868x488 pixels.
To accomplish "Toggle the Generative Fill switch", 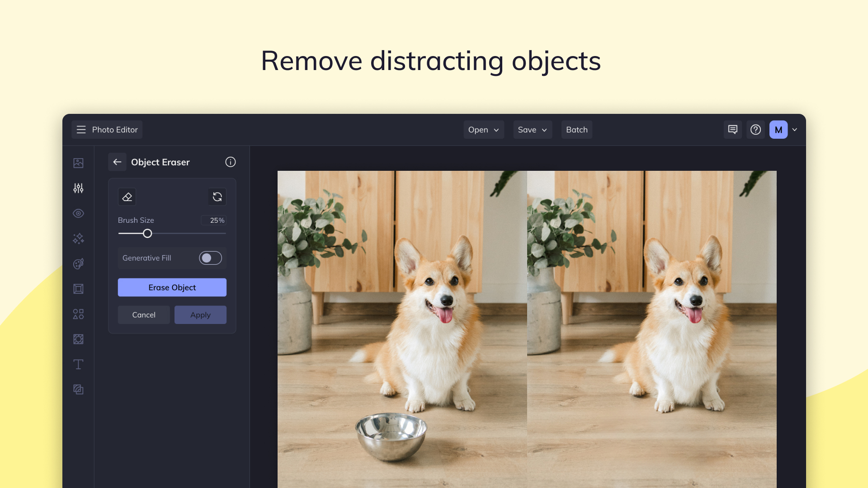I will (x=210, y=258).
